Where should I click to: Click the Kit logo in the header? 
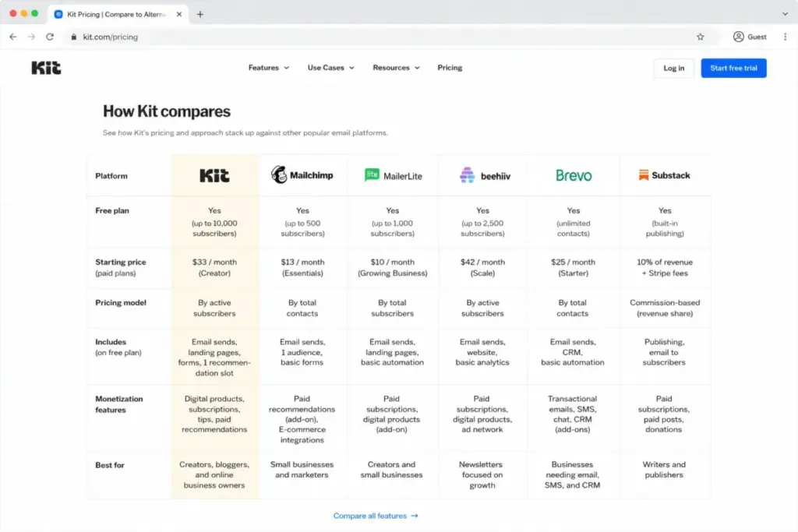(46, 68)
